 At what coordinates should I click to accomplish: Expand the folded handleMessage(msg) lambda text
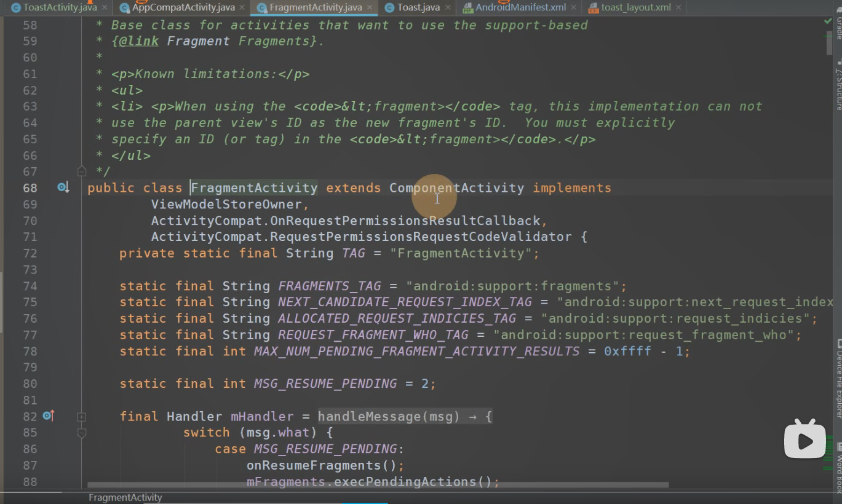click(x=405, y=417)
